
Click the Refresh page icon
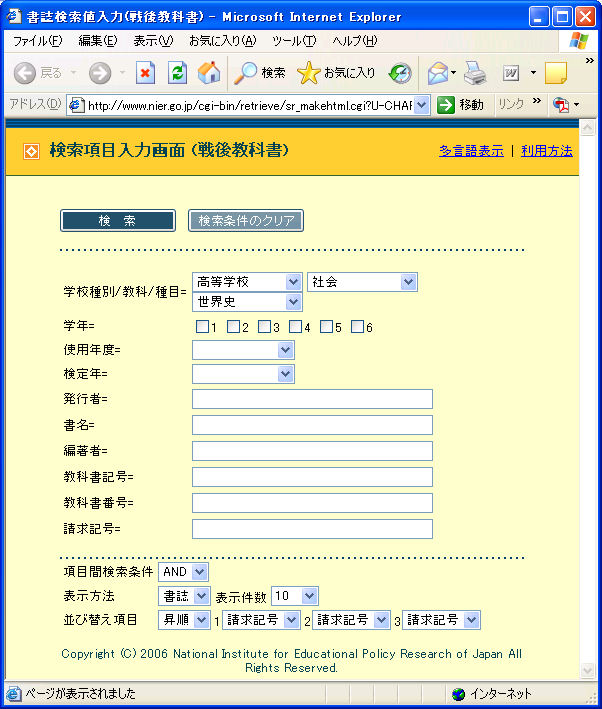177,73
